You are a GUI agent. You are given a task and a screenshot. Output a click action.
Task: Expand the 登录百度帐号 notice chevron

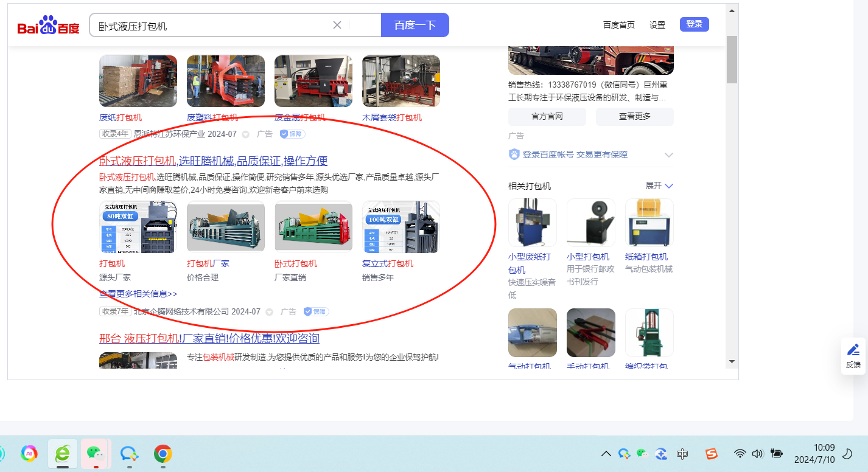point(669,155)
